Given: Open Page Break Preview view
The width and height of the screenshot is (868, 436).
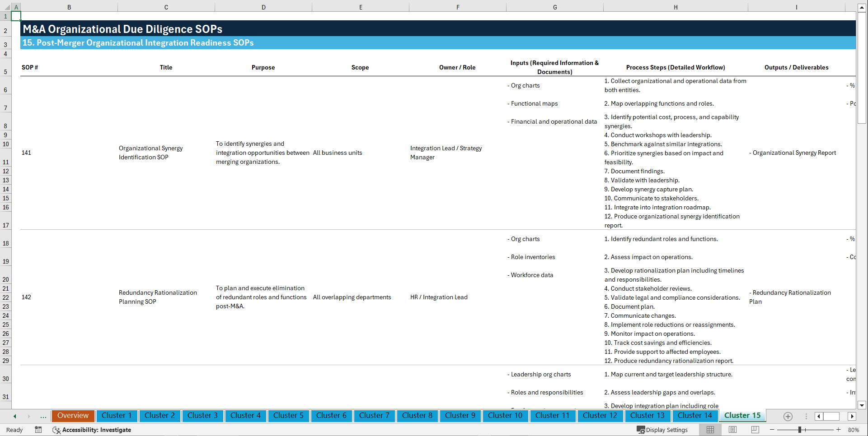Looking at the screenshot, I should [x=755, y=430].
